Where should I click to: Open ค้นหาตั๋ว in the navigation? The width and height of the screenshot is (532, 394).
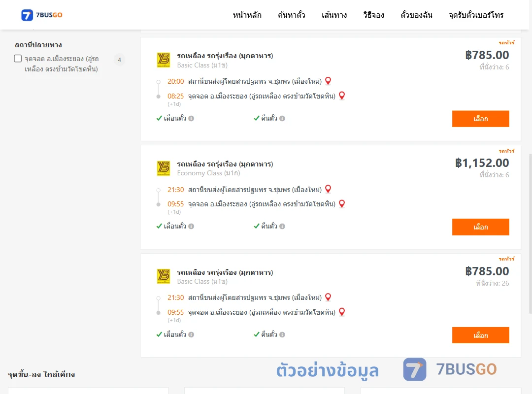(x=292, y=15)
